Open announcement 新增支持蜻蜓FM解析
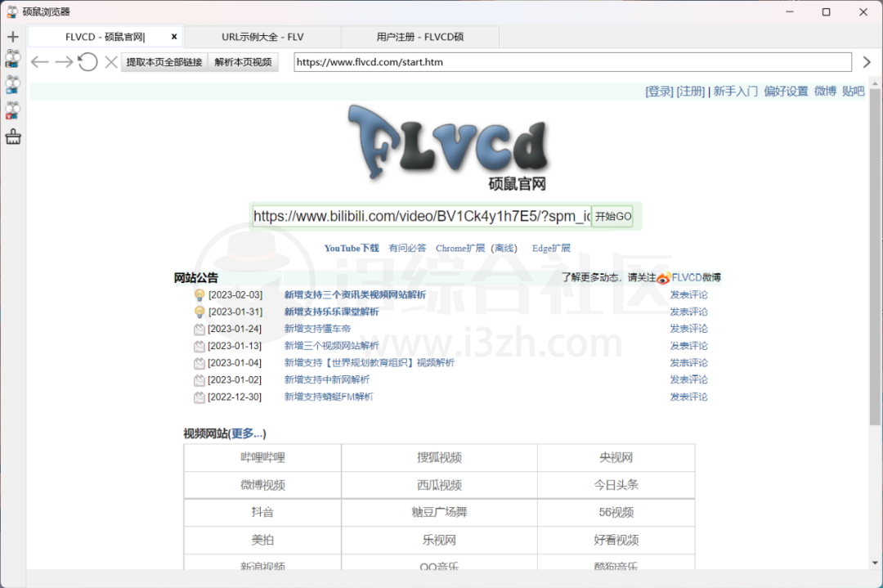This screenshot has height=588, width=883. pos(329,397)
